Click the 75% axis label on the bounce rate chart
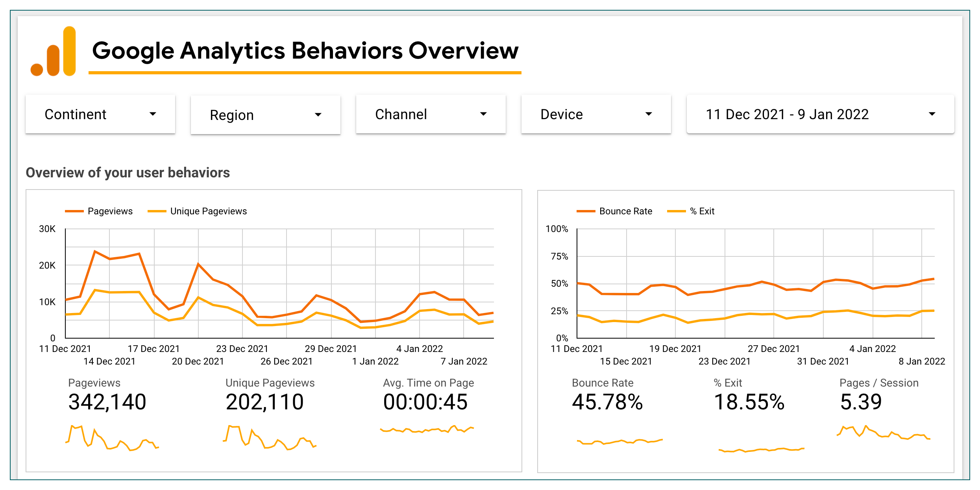This screenshot has height=490, width=980. coord(559,256)
